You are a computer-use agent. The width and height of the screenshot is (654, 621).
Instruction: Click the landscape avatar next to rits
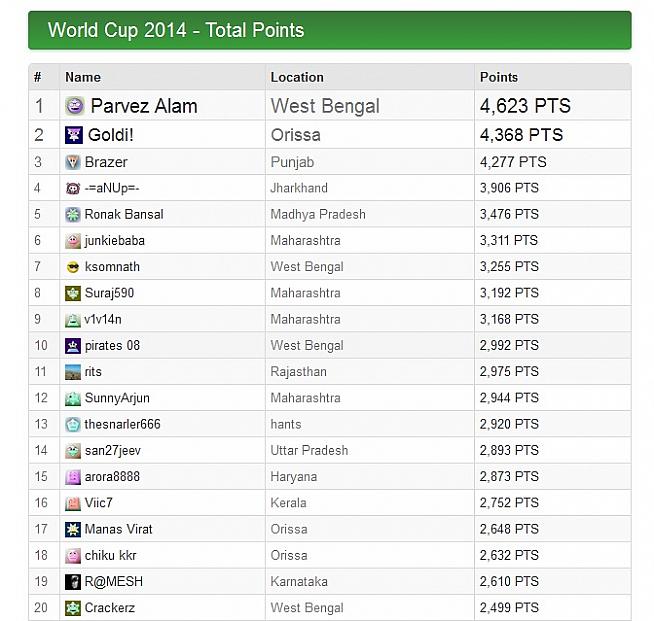point(73,372)
